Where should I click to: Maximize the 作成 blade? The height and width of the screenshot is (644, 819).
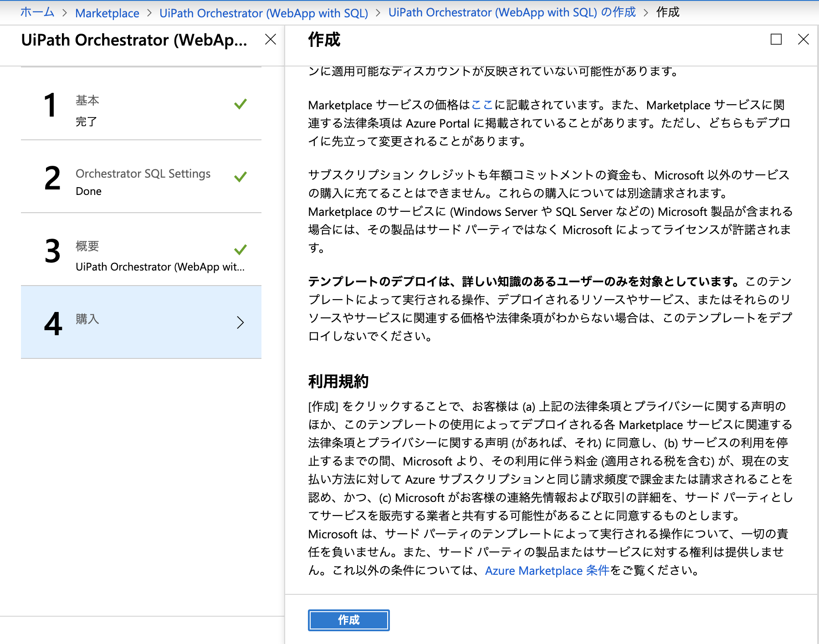click(x=776, y=39)
